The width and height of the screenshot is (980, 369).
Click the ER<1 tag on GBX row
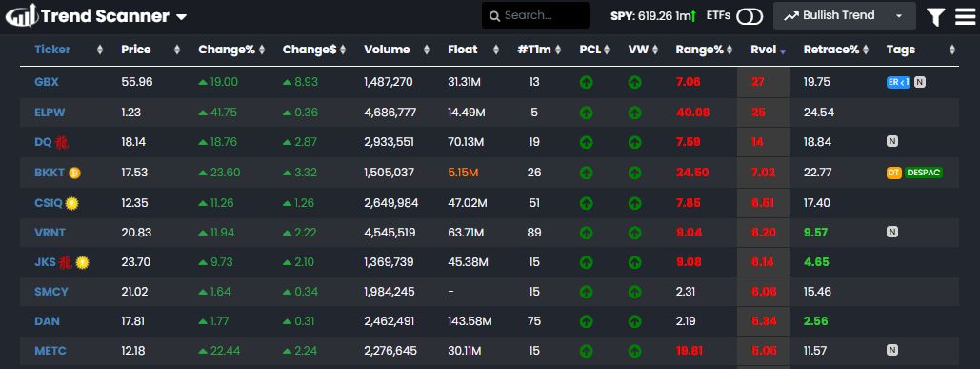click(898, 82)
